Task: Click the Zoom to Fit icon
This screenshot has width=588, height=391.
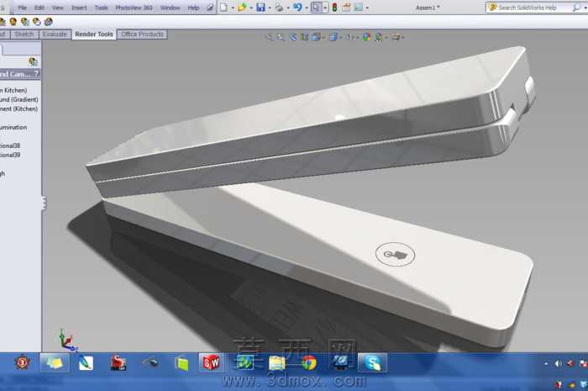Action: click(x=269, y=37)
